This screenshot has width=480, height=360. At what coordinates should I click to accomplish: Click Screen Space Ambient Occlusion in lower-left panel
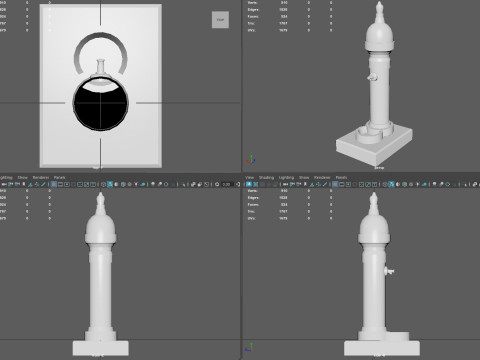coord(153,184)
